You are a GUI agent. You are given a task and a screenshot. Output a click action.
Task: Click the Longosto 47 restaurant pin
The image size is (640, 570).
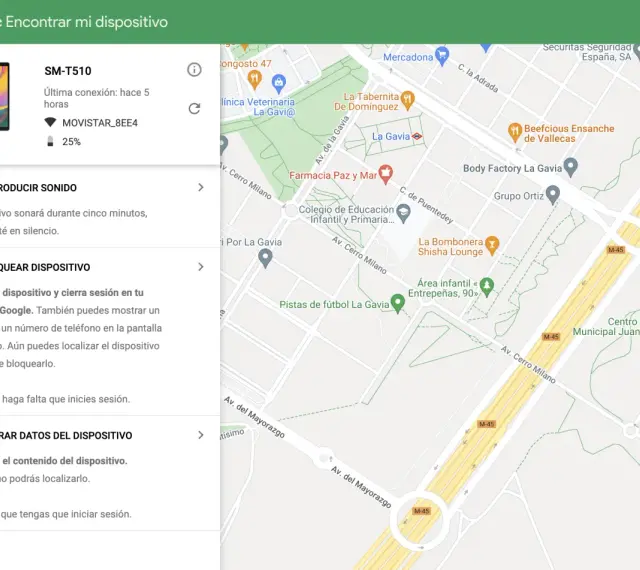[x=254, y=79]
